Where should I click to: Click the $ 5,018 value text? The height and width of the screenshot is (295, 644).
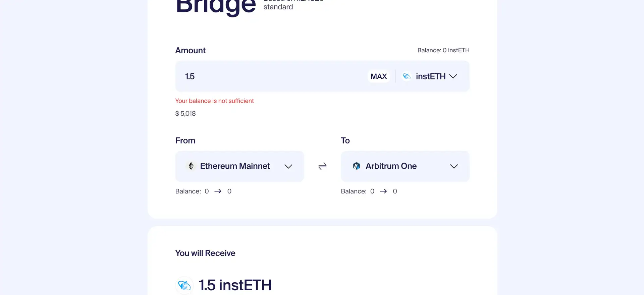tap(185, 114)
